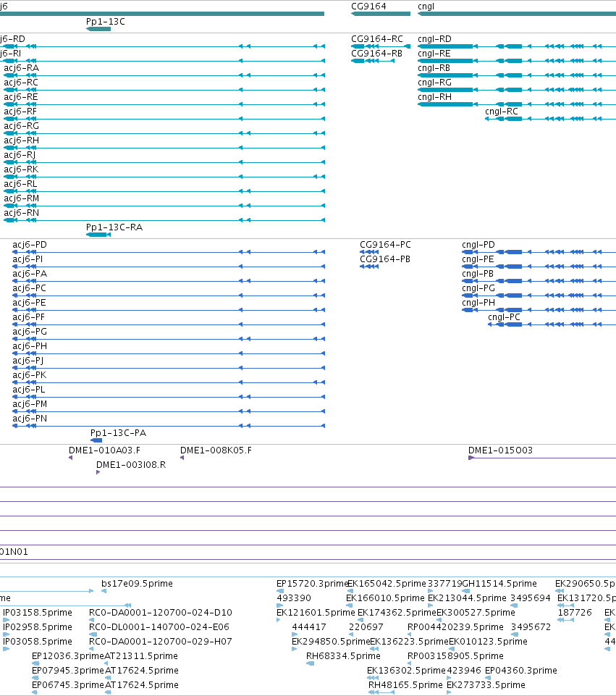Select the IP03158.5prime EST label
The image size is (616, 696).
(38, 613)
